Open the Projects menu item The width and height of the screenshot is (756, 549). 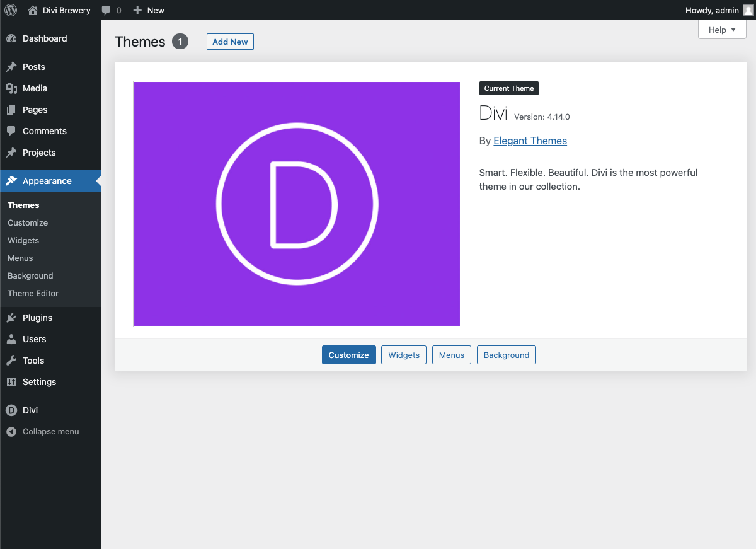pyautogui.click(x=50, y=153)
